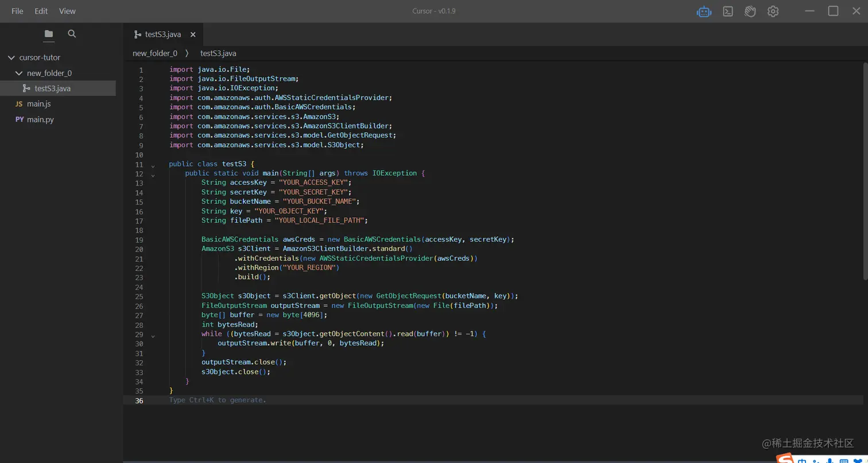Click the waving hand icon
Image resolution: width=868 pixels, height=463 pixels.
[x=750, y=11]
